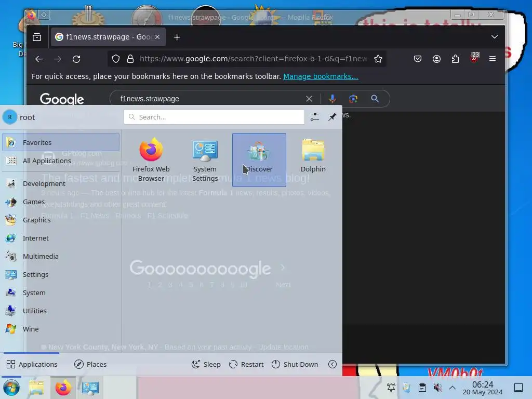Switch to the Applications tab

pos(32,364)
